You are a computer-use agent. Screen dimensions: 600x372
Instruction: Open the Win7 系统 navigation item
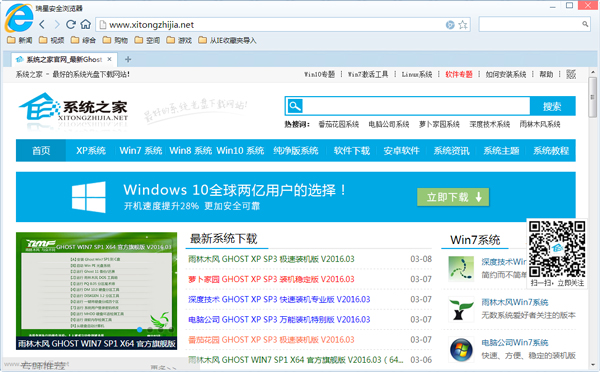[141, 150]
